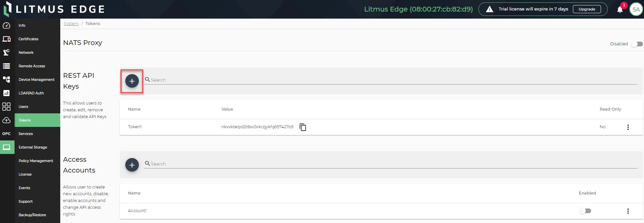Copy the Token1 API key value
Image resolution: width=644 pixels, height=223 pixels.
(x=303, y=127)
